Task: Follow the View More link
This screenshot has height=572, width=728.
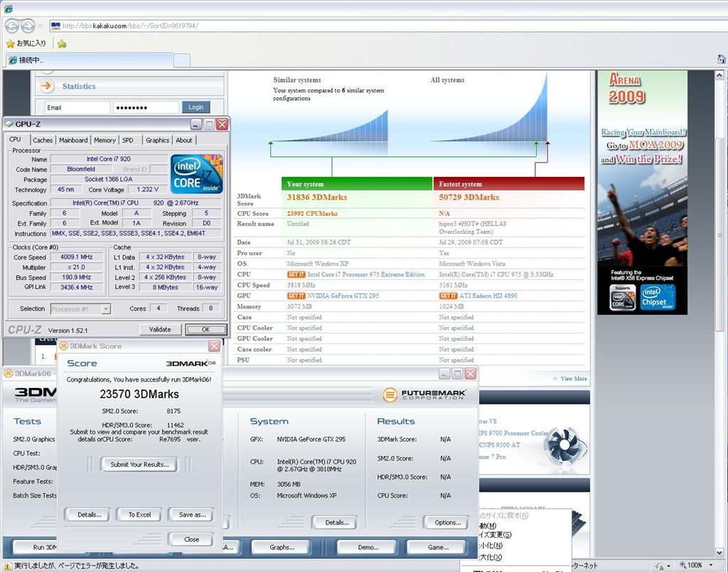Action: [x=574, y=379]
